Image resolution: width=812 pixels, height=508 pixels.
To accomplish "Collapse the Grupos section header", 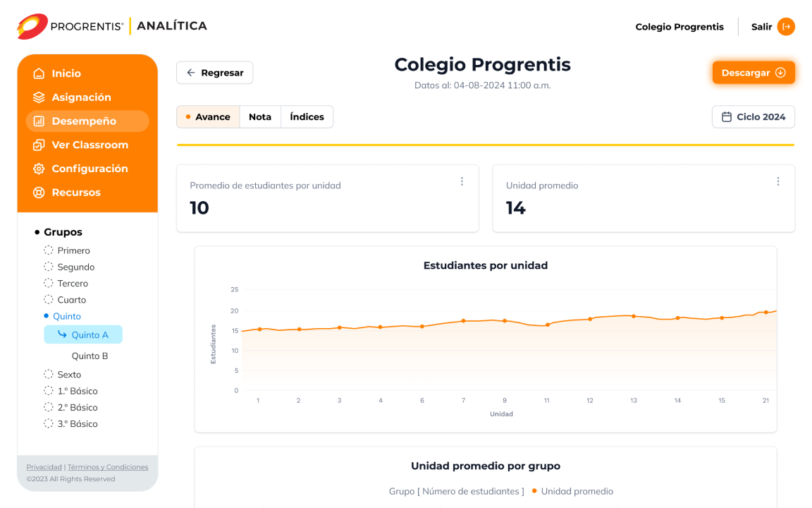I will pos(59,232).
